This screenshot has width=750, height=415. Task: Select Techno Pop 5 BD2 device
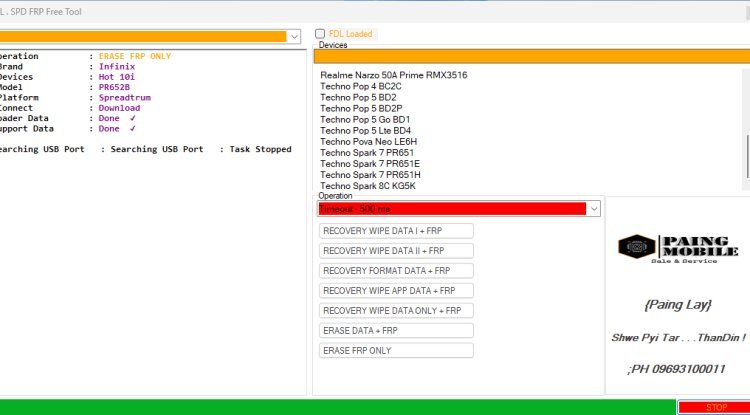(358, 97)
